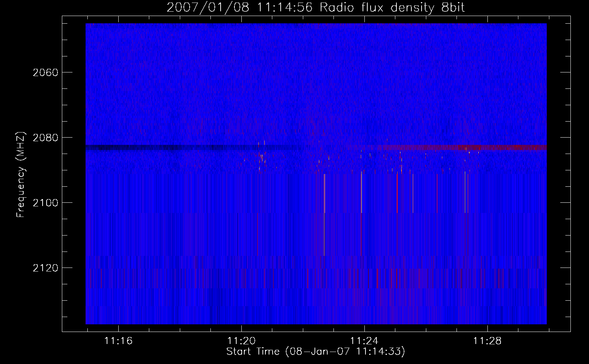589x364 pixels.
Task: Select the 2100 frequency axis label
Action: point(46,203)
